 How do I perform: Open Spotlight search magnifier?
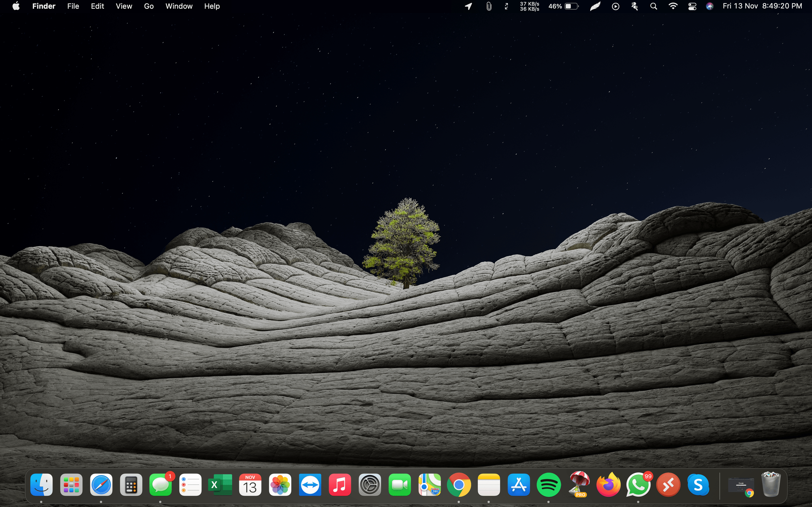point(653,6)
